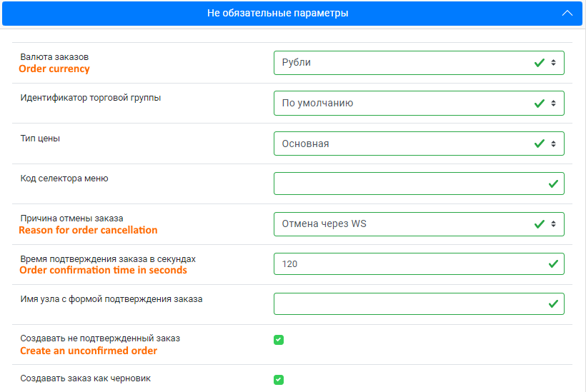The image size is (586, 392).
Task: Click the green checkmark in node name field
Action: (554, 304)
